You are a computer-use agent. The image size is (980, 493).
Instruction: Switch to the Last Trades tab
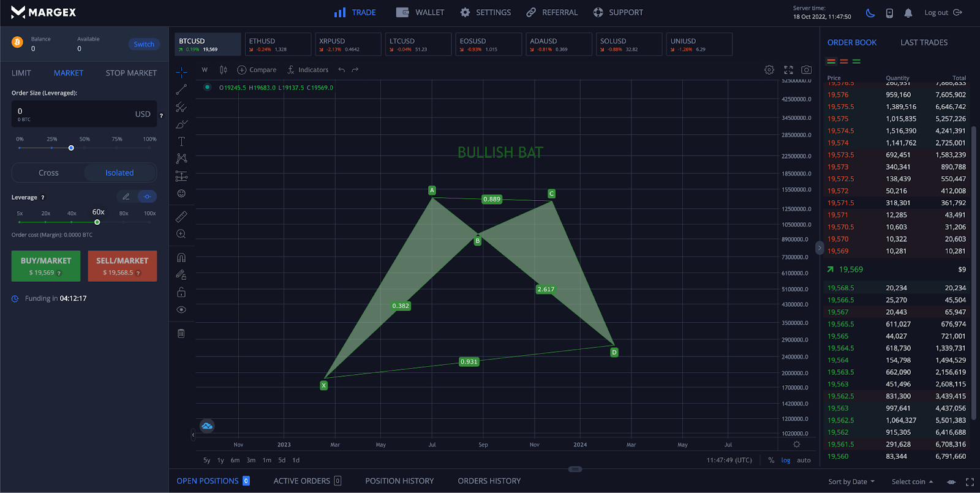click(924, 42)
